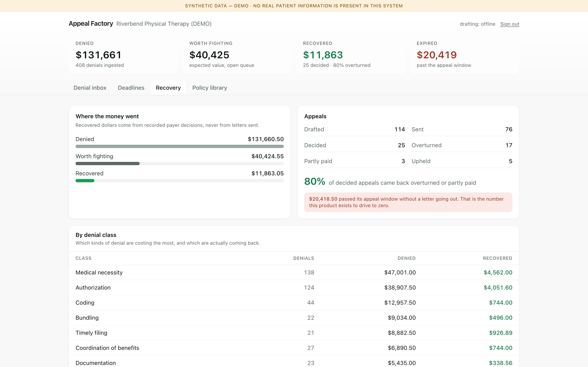This screenshot has height=367, width=588.
Task: Open the Policy library tab
Action: pos(209,88)
